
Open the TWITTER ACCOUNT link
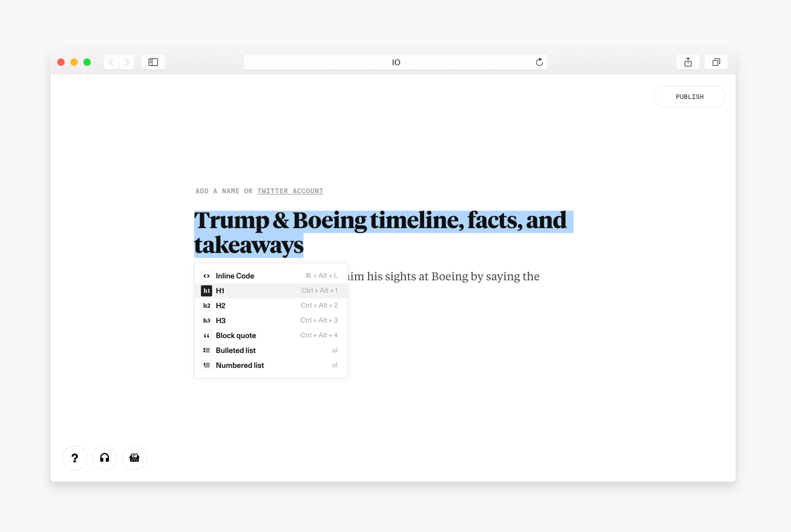(290, 191)
